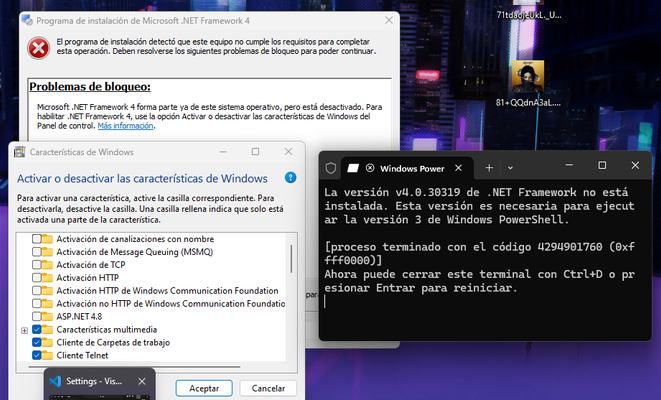Open the Más información link

(x=125, y=126)
